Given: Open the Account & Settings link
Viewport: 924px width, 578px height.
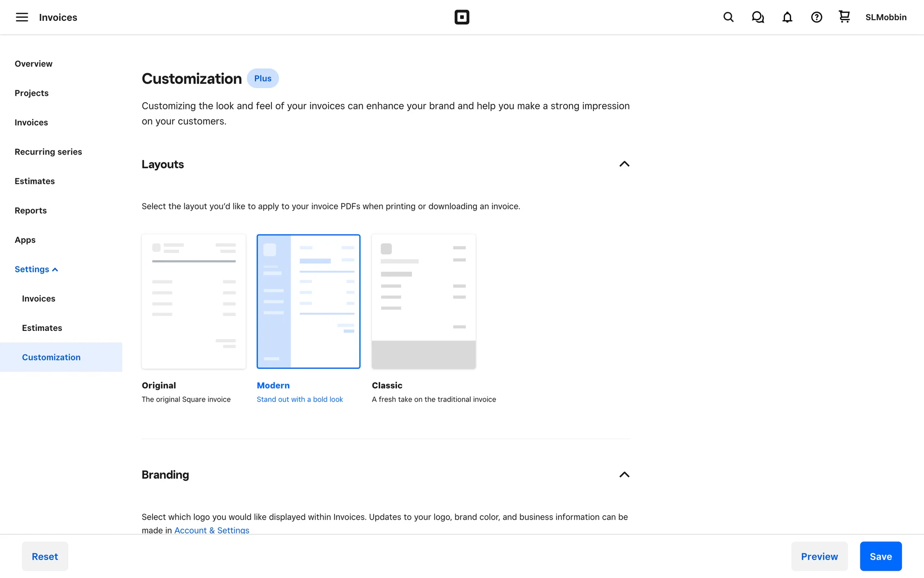Looking at the screenshot, I should [212, 530].
